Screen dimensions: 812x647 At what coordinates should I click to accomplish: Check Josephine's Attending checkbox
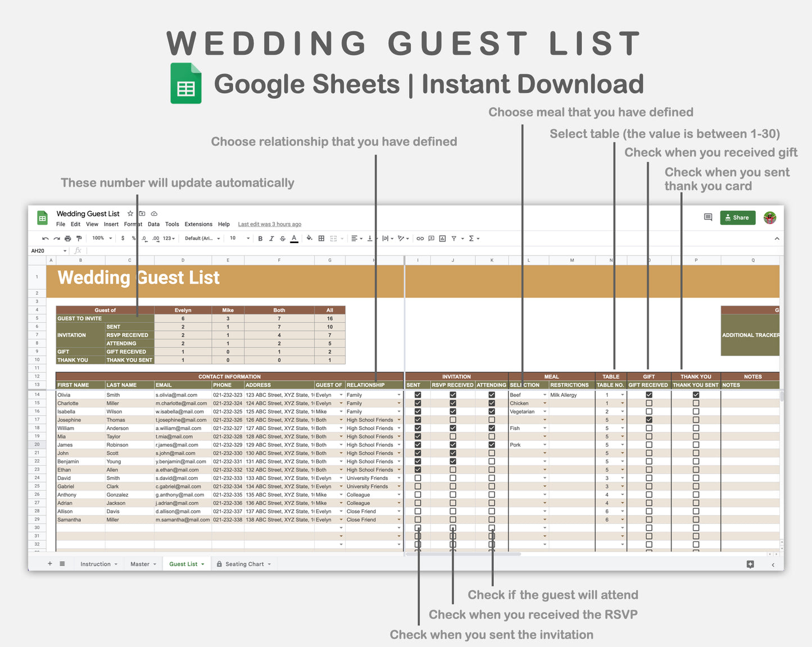click(x=492, y=420)
